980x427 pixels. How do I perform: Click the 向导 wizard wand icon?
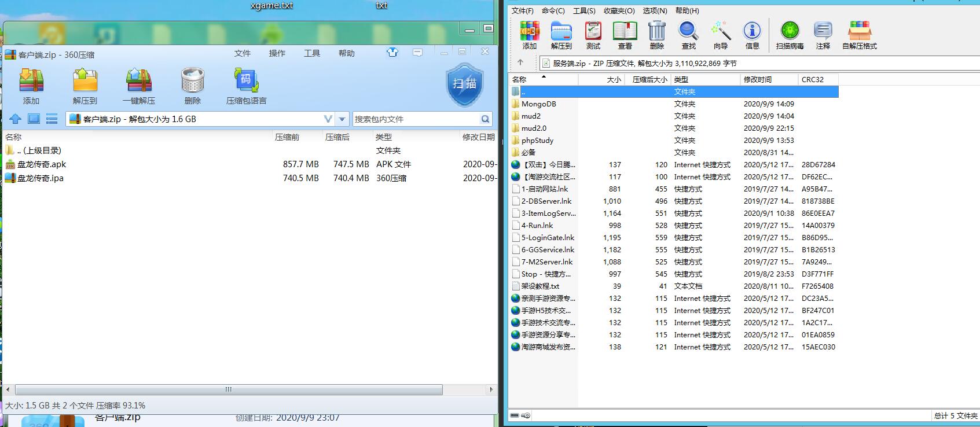click(721, 31)
